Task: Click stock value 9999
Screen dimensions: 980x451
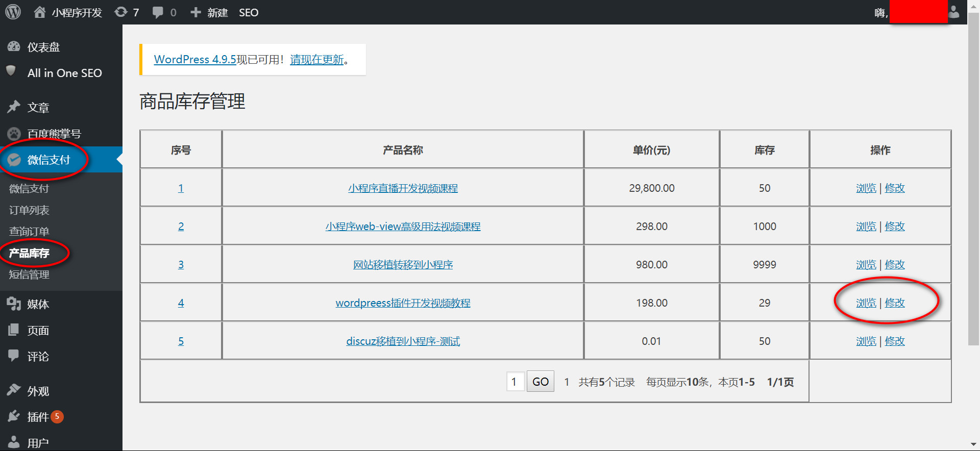Action: point(764,265)
